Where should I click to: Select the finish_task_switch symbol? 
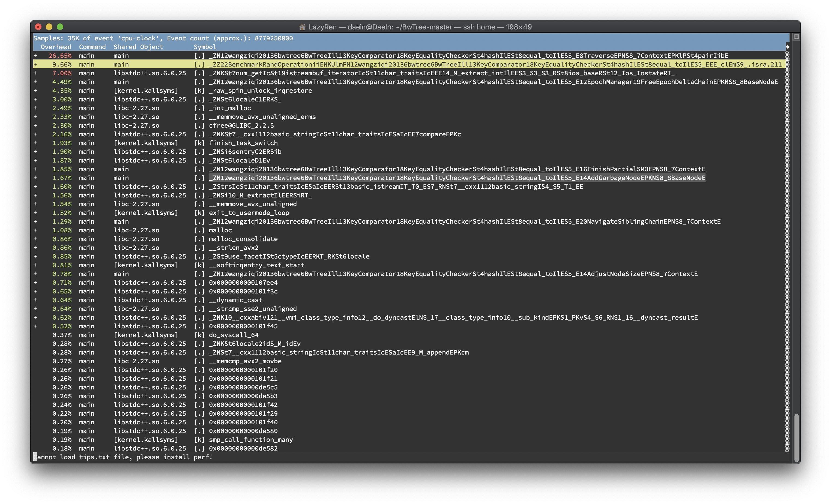coord(244,143)
